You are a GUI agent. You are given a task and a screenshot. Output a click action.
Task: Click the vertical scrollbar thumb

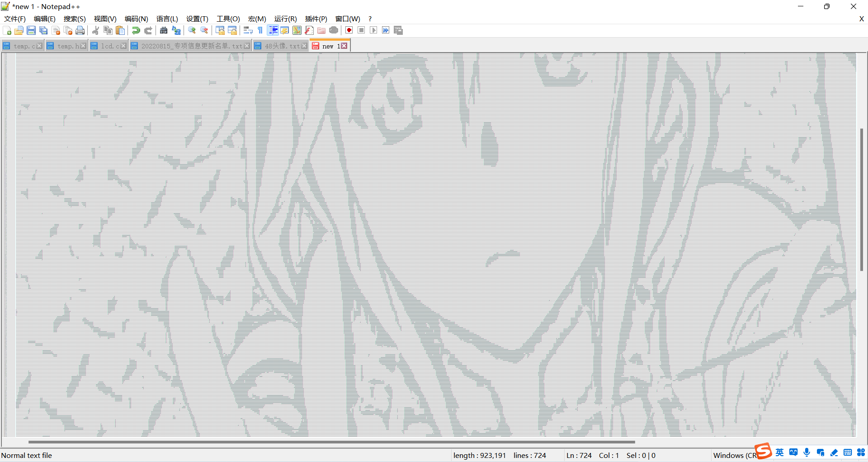pyautogui.click(x=862, y=200)
